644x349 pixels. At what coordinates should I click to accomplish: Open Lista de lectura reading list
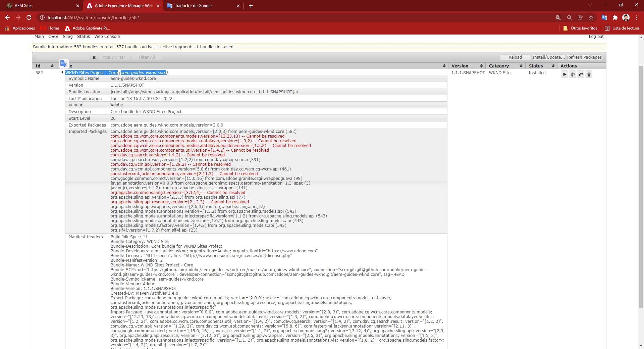(x=622, y=28)
